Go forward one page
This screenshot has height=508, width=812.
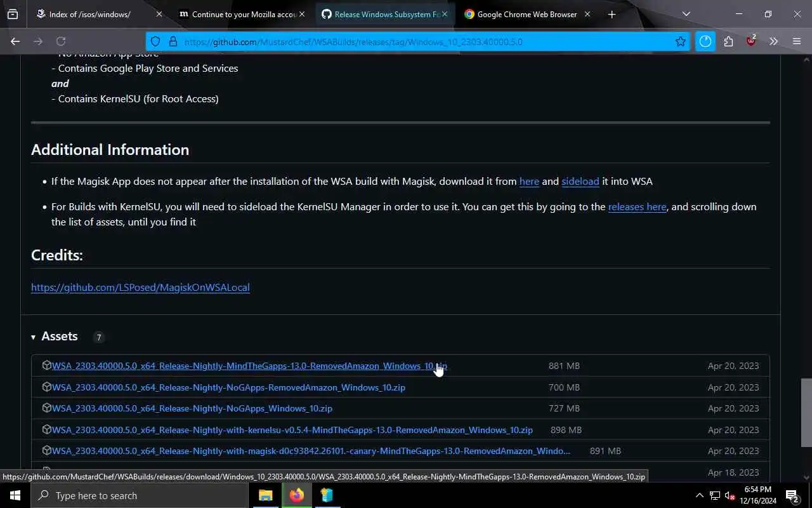point(38,41)
